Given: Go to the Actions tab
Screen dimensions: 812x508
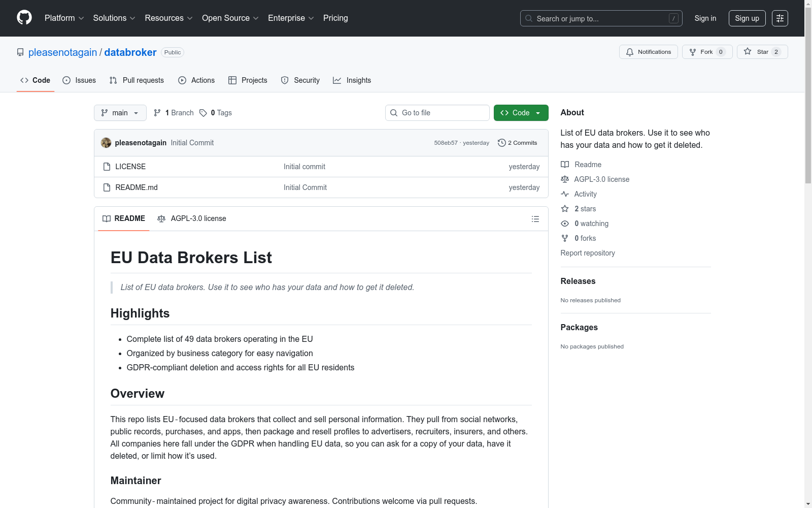Looking at the screenshot, I should (196, 80).
